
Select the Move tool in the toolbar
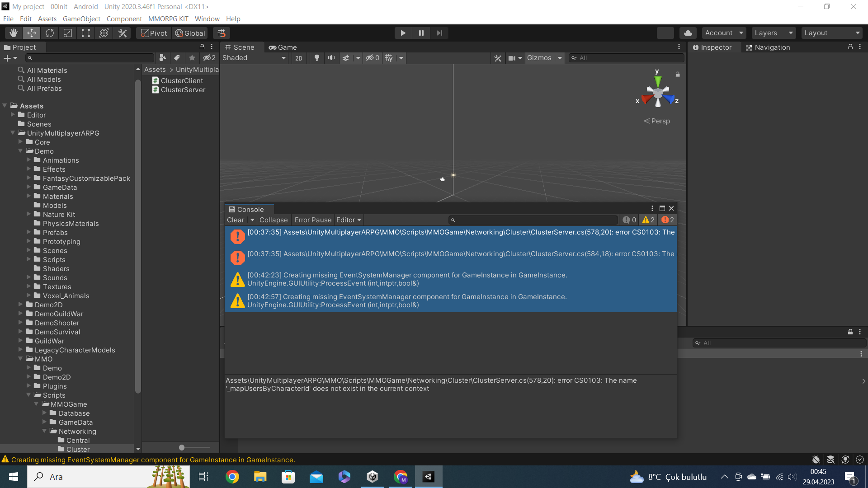point(31,33)
